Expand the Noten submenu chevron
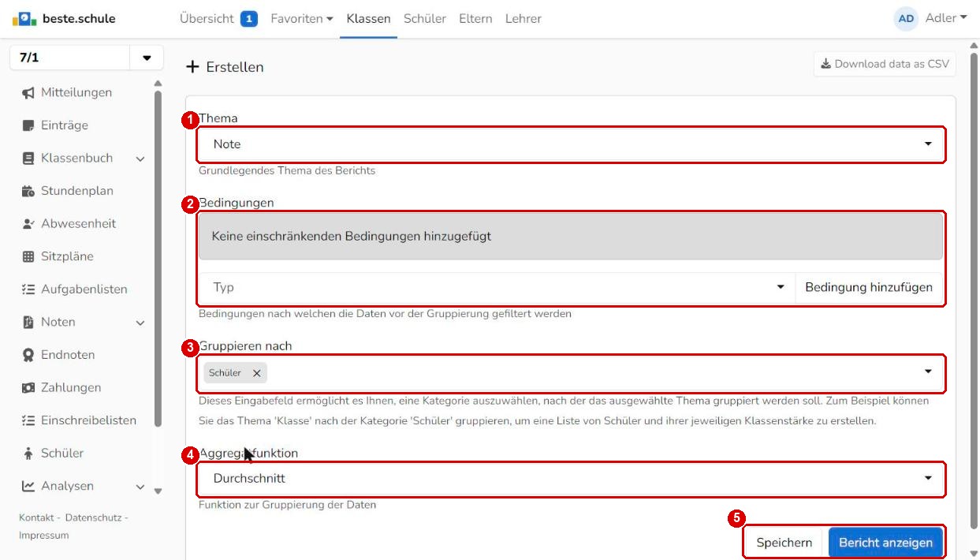Image resolution: width=980 pixels, height=560 pixels. coord(140,323)
